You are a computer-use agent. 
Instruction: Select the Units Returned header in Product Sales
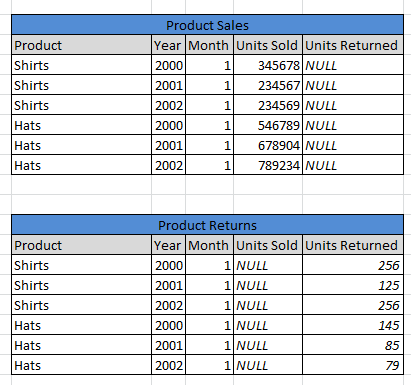(x=353, y=45)
